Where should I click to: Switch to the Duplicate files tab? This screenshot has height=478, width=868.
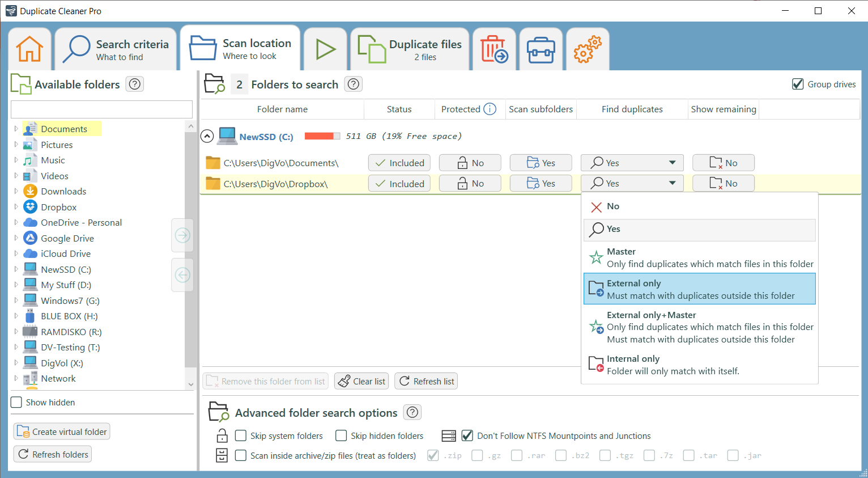pyautogui.click(x=409, y=49)
